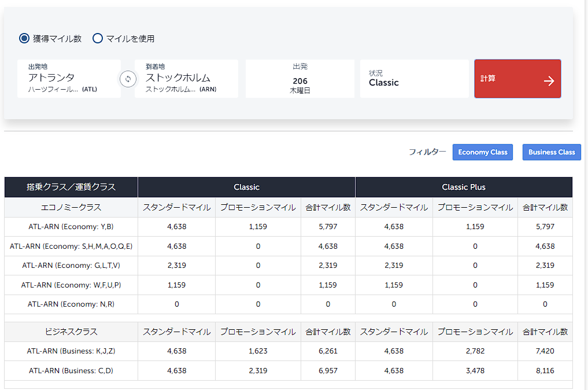Click the ビジネスクラス section header
This screenshot has height=390, width=588.
click(x=71, y=332)
